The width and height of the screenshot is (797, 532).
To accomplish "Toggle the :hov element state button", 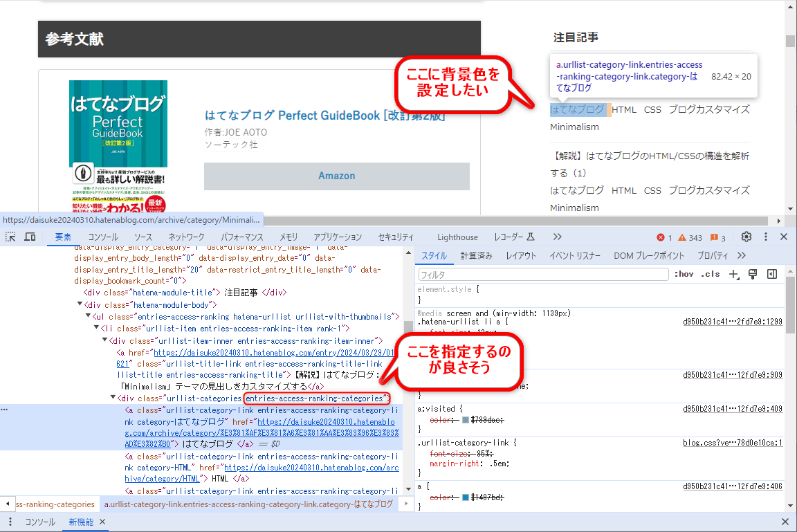I will pyautogui.click(x=684, y=275).
